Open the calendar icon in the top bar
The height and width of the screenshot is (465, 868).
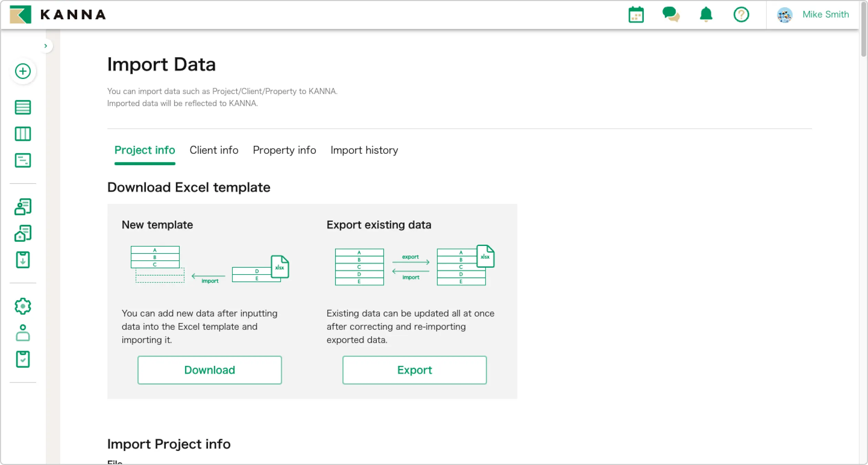click(x=636, y=14)
